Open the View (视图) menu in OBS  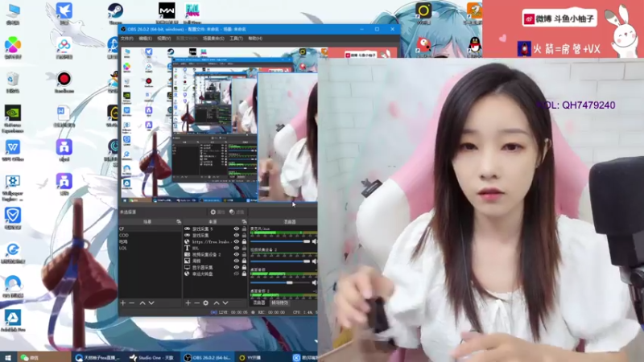163,38
